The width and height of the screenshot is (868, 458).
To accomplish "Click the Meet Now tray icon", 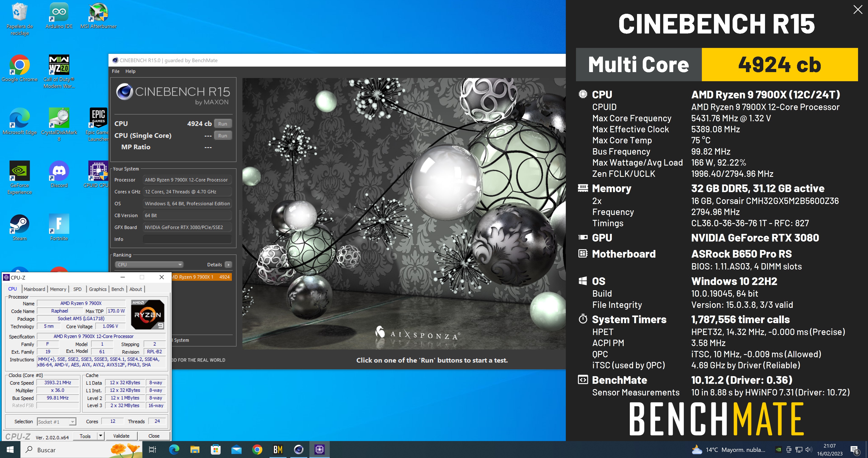I will 789,450.
